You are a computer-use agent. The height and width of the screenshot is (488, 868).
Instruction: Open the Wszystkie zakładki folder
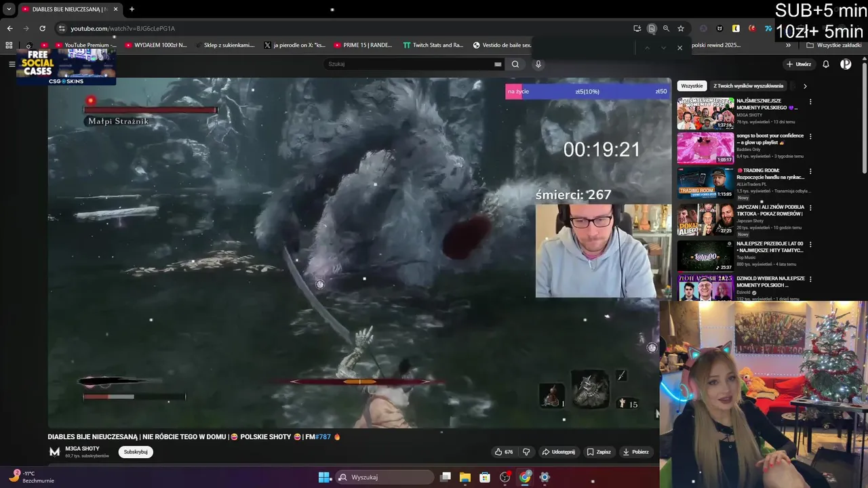pos(834,45)
